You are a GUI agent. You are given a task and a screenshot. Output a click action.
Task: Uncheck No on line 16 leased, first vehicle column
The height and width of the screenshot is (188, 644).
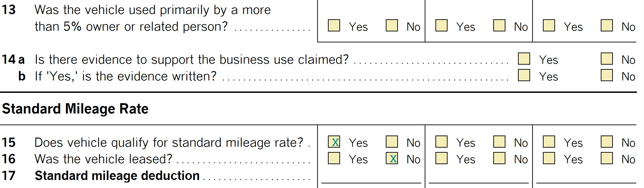[392, 158]
